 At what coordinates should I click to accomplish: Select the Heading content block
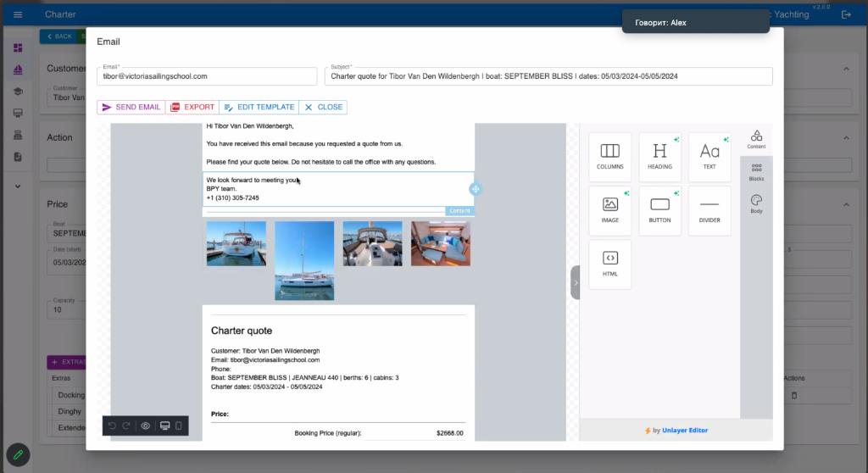pos(659,157)
